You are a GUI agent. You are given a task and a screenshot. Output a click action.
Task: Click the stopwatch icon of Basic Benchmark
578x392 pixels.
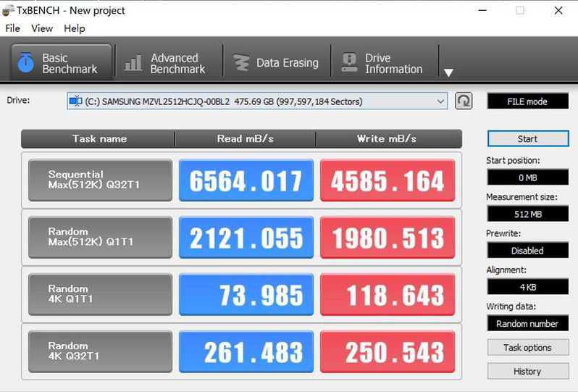tap(26, 63)
